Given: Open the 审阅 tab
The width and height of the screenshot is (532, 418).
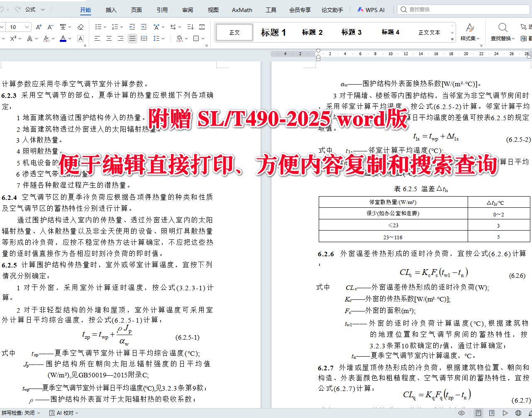Looking at the screenshot, I should coord(188,10).
